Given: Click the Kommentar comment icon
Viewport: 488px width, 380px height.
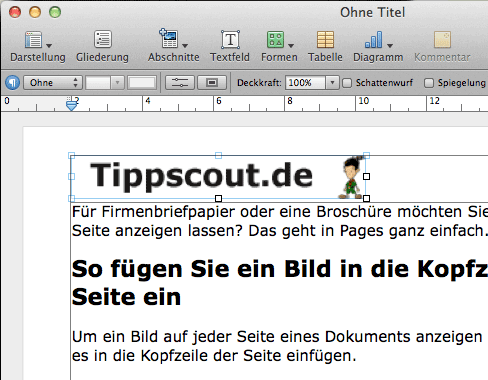Looking at the screenshot, I should click(x=442, y=40).
